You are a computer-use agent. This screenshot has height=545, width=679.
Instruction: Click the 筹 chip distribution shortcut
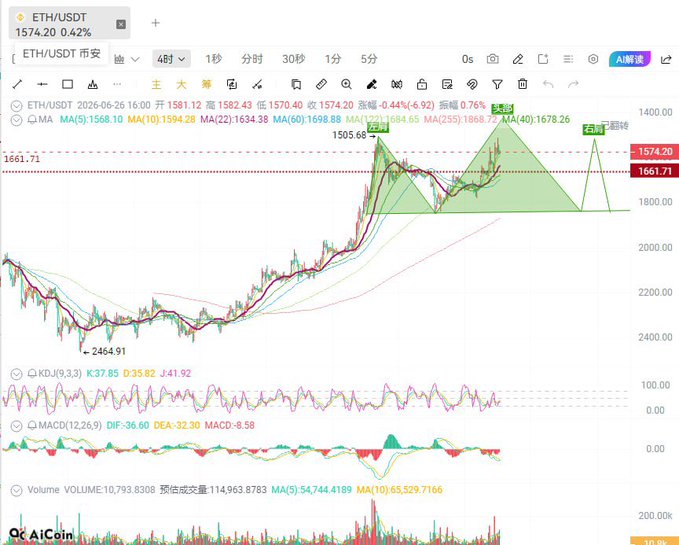point(207,84)
